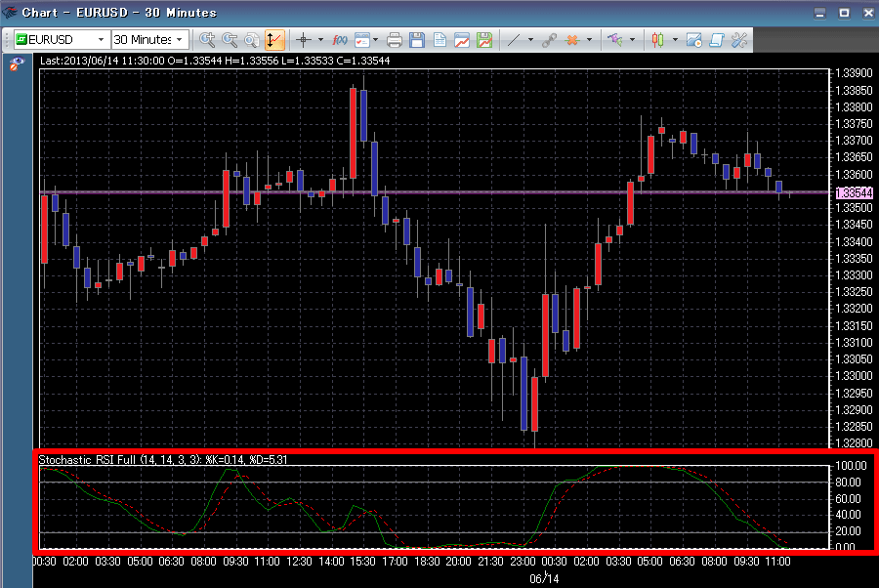Click the orange X delete objects icon
879x588 pixels.
[571, 40]
